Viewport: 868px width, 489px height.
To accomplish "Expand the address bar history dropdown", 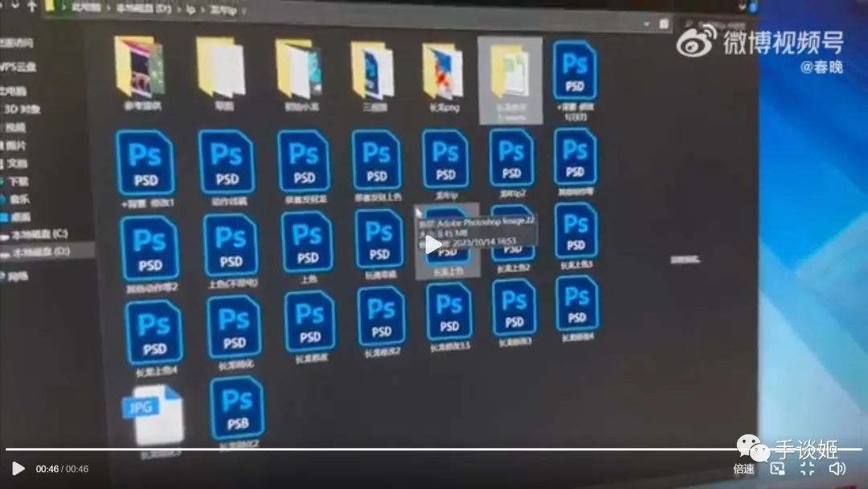I will 646,24.
